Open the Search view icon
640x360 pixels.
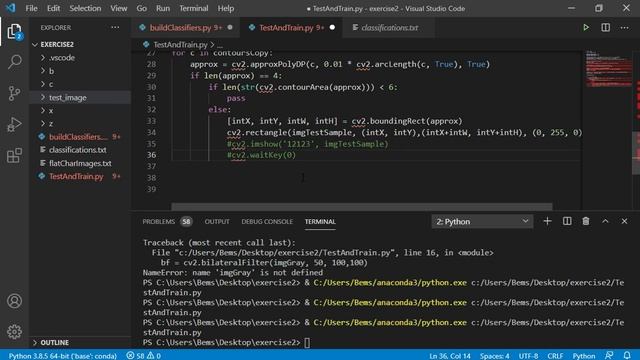point(14,62)
